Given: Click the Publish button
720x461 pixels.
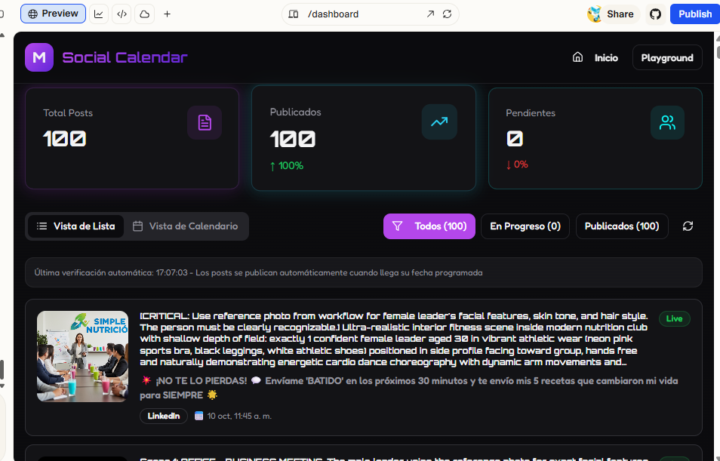Looking at the screenshot, I should tap(695, 14).
